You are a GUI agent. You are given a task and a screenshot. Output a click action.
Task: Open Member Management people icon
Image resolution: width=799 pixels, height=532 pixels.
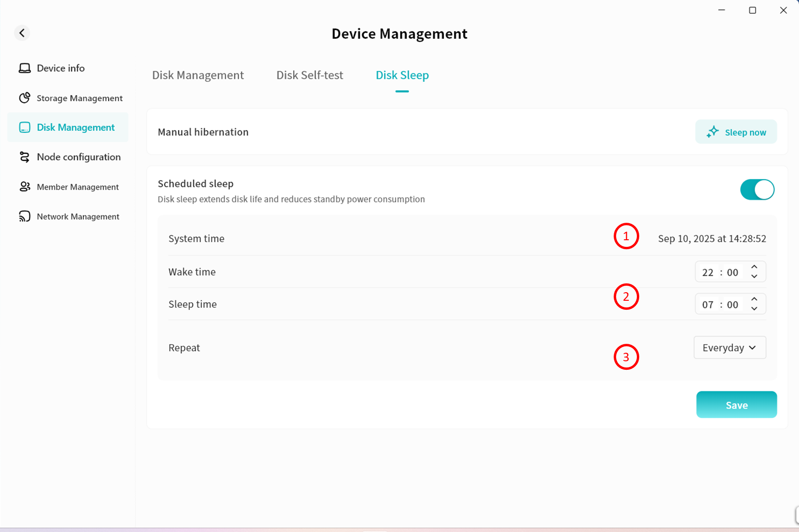[25, 187]
